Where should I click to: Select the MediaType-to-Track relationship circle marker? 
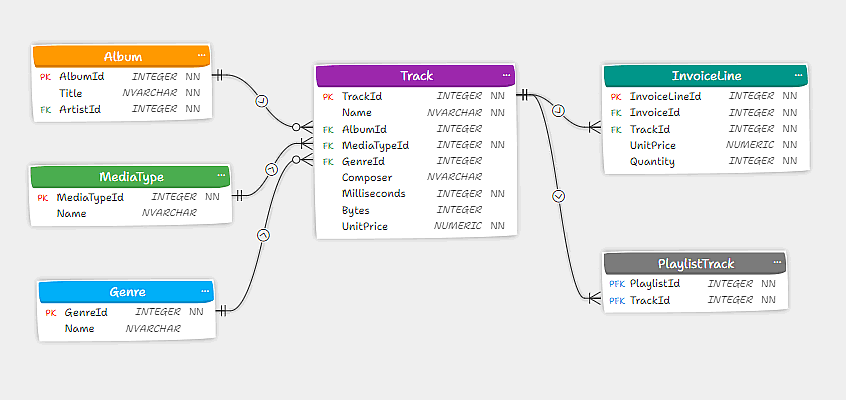coord(271,169)
